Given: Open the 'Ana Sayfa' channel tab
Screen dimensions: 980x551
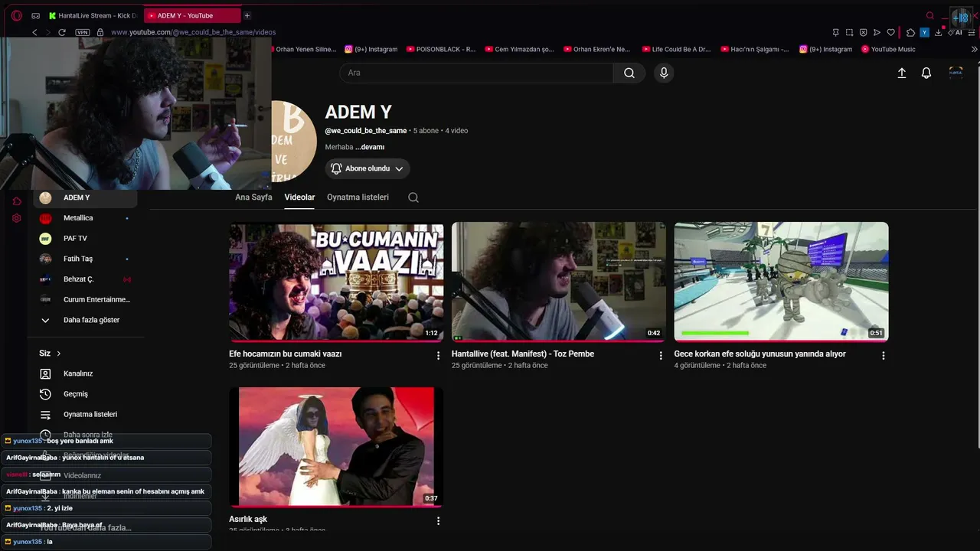Looking at the screenshot, I should pyautogui.click(x=253, y=197).
